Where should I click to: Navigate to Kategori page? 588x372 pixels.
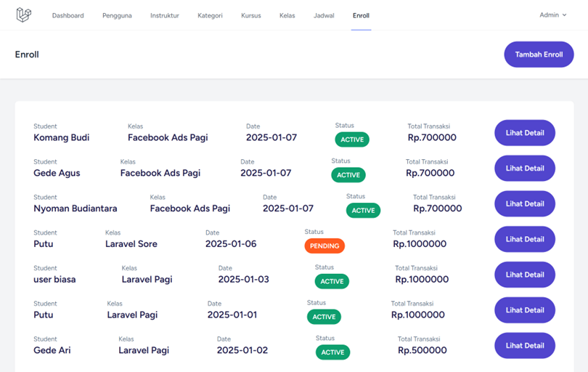210,15
